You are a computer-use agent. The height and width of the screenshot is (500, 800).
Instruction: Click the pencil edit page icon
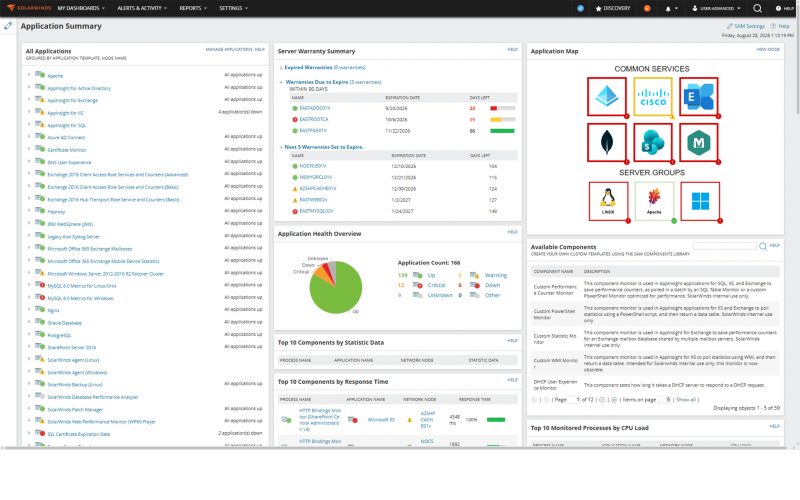(x=8, y=26)
